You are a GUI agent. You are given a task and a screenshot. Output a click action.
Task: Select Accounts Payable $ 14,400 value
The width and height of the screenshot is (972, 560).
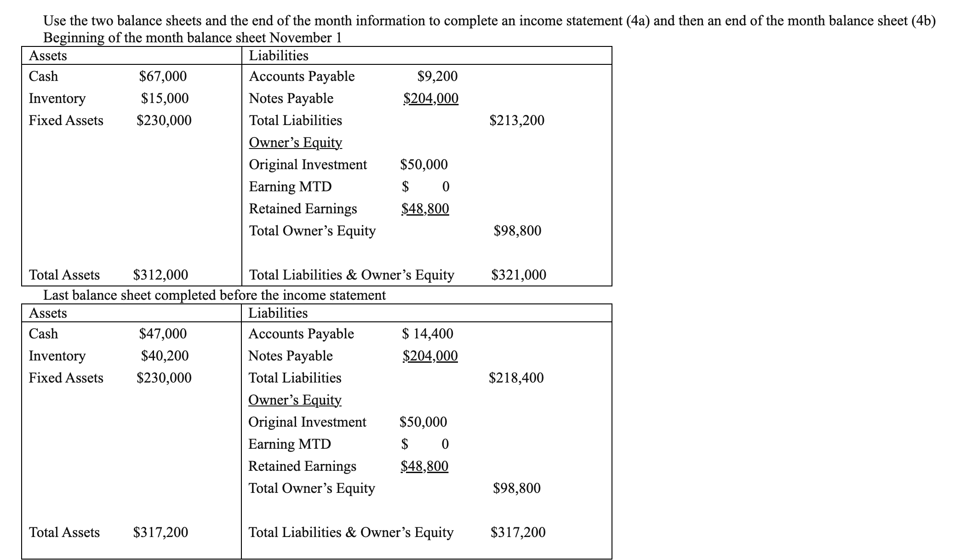[x=428, y=334]
